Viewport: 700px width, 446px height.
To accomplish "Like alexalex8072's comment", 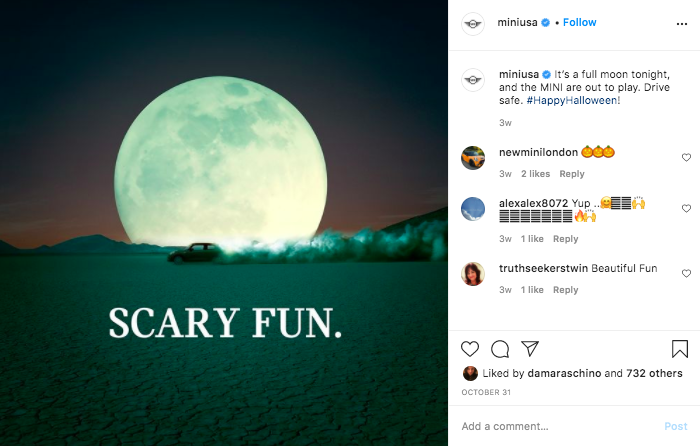I will click(x=686, y=209).
